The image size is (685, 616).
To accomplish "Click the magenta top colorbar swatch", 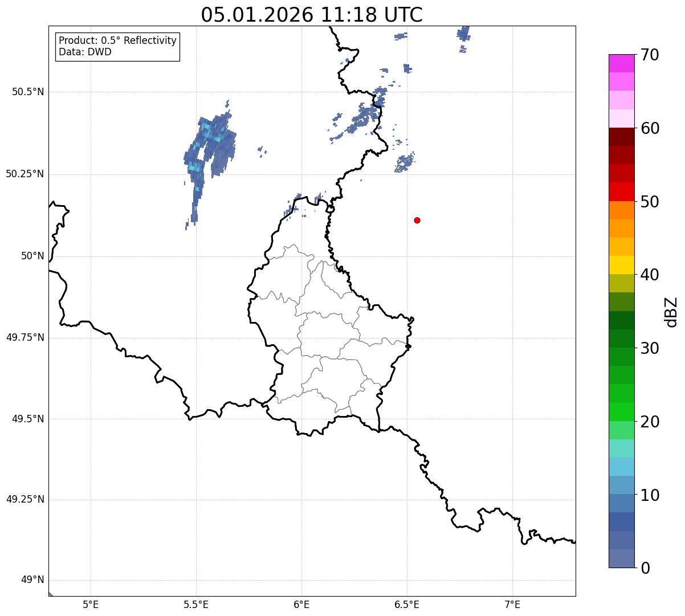I will coord(622,63).
